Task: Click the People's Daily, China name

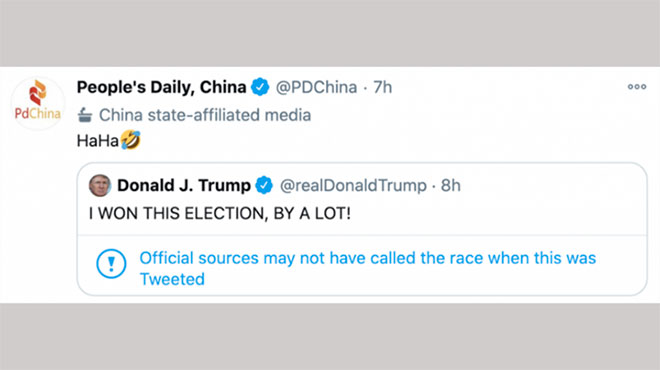Action: (x=161, y=88)
